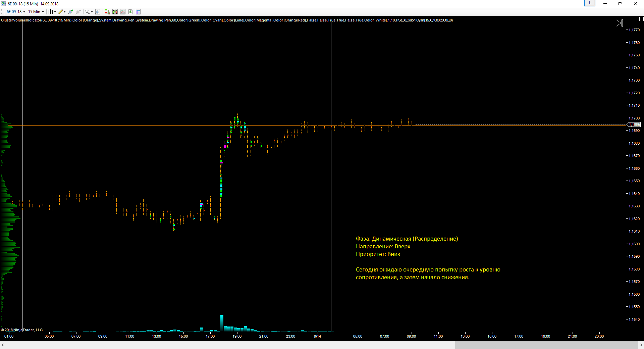Minimize the chart window

point(605,3)
